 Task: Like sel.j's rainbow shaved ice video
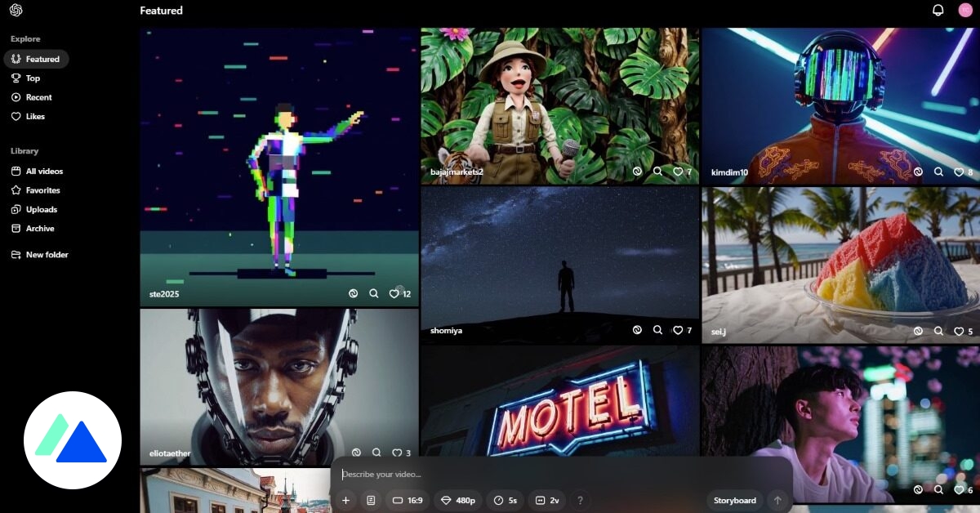pyautogui.click(x=957, y=332)
